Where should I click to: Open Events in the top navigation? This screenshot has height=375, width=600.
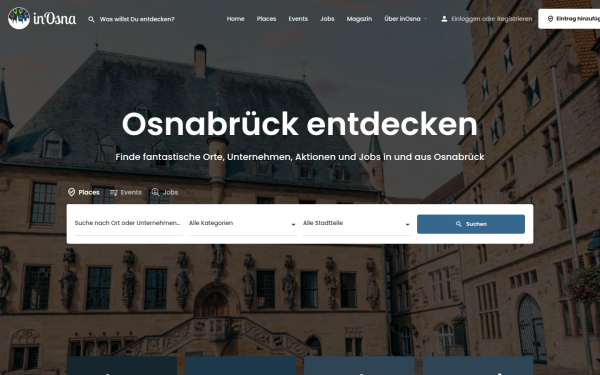(298, 19)
